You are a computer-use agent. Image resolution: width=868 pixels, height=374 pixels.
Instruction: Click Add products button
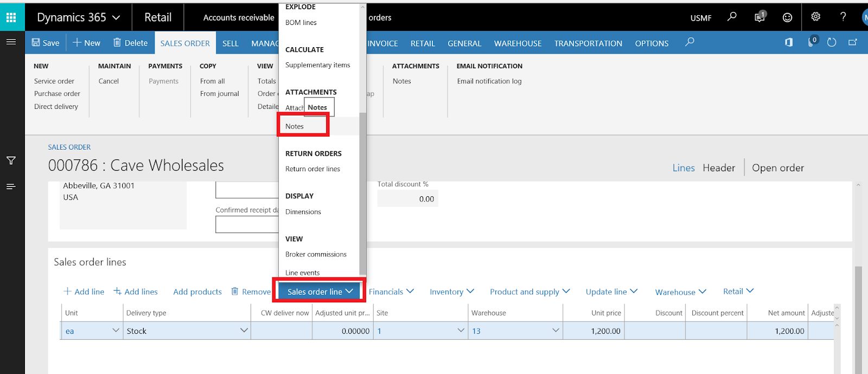click(197, 292)
